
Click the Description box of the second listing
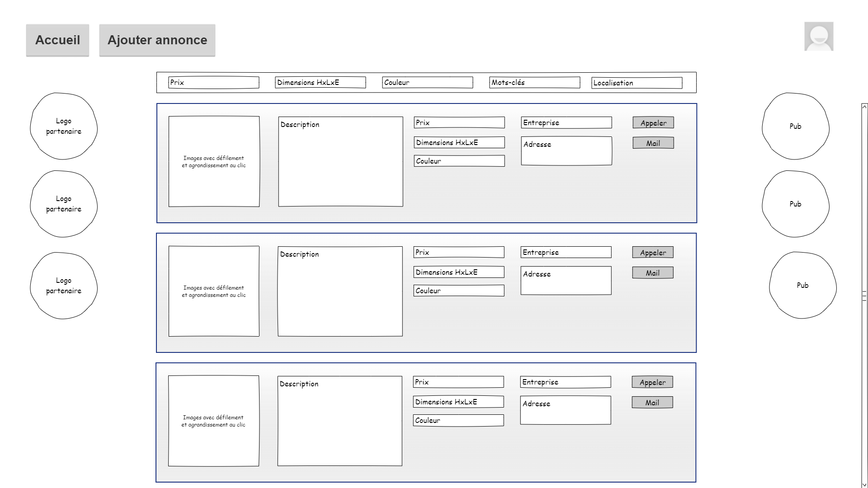coord(340,291)
